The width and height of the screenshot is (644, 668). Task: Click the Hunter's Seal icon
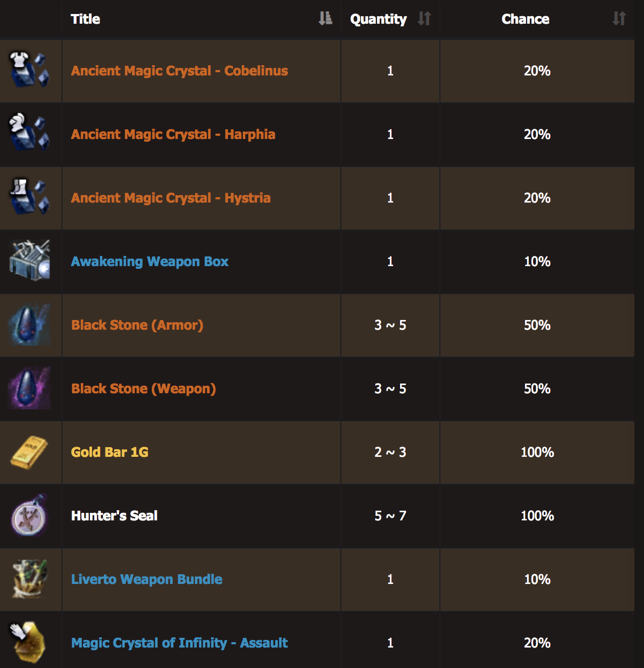[30, 515]
